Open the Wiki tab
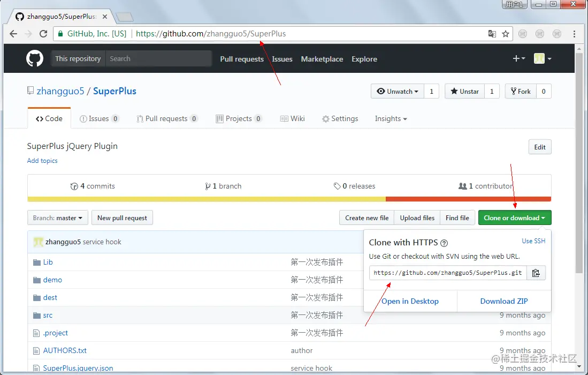 click(x=293, y=118)
